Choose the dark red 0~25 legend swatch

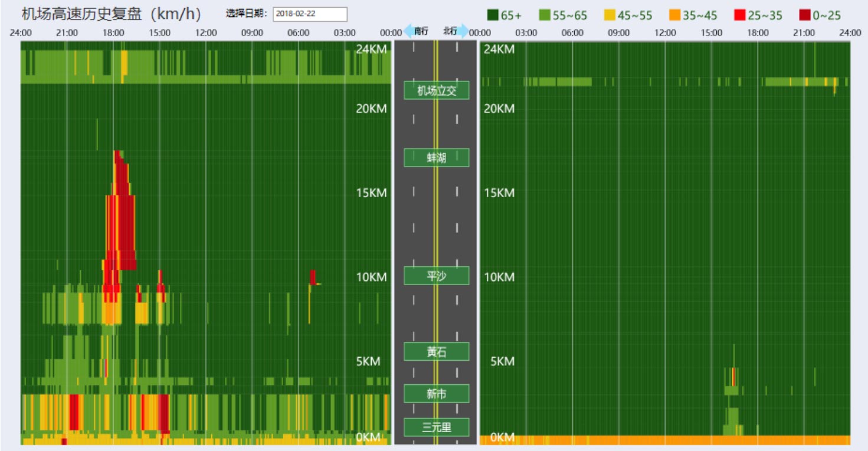click(x=805, y=15)
